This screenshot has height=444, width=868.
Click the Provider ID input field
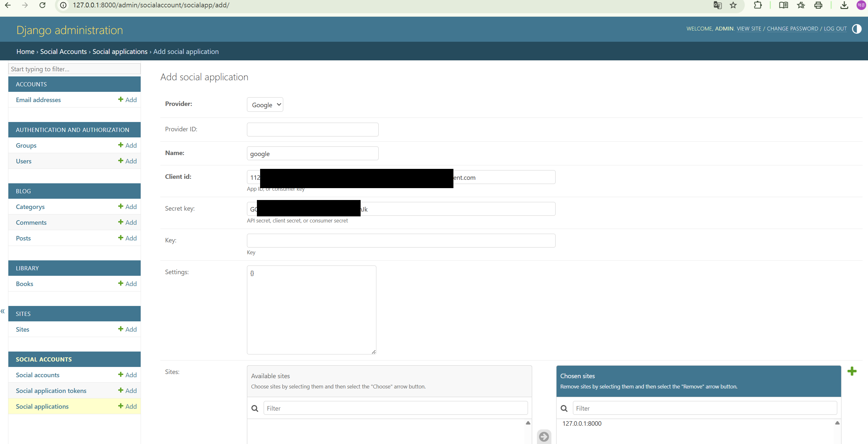312,129
